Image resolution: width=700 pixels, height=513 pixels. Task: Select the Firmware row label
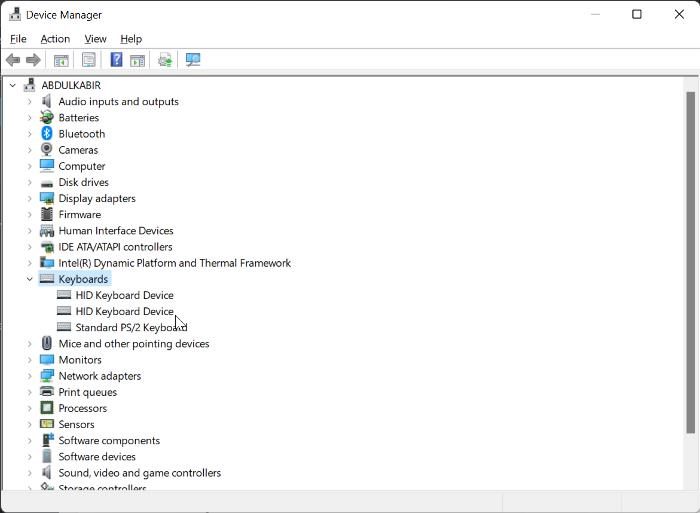79,214
